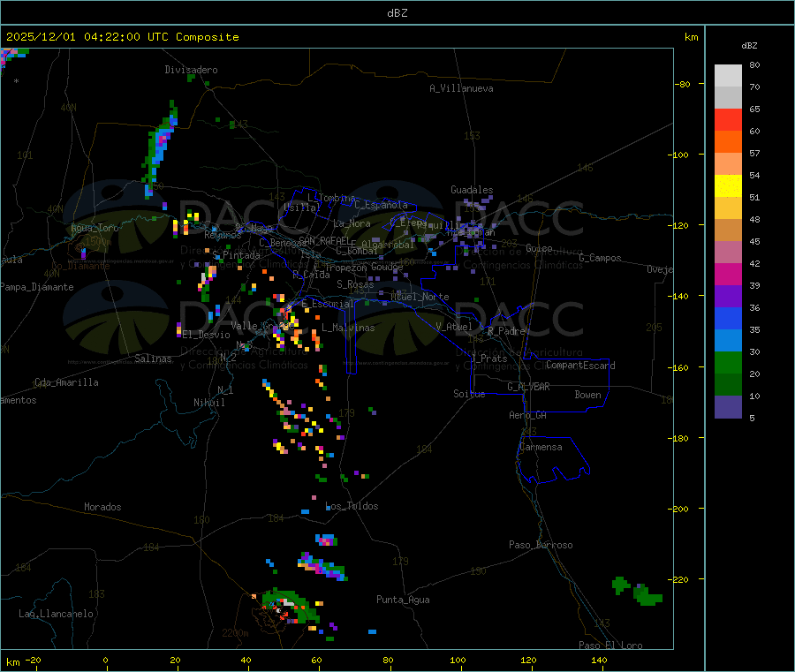Click the R_Padre location label
The width and height of the screenshot is (795, 672).
[506, 331]
